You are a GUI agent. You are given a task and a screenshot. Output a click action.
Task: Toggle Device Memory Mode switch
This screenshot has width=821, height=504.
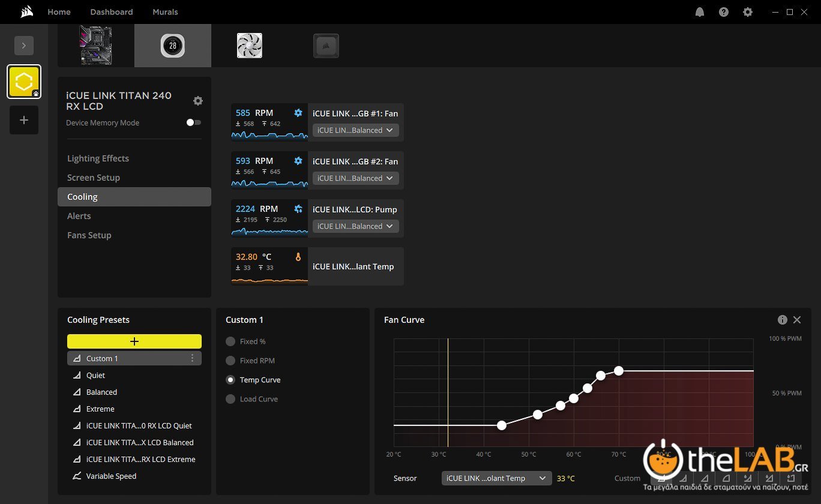click(193, 122)
